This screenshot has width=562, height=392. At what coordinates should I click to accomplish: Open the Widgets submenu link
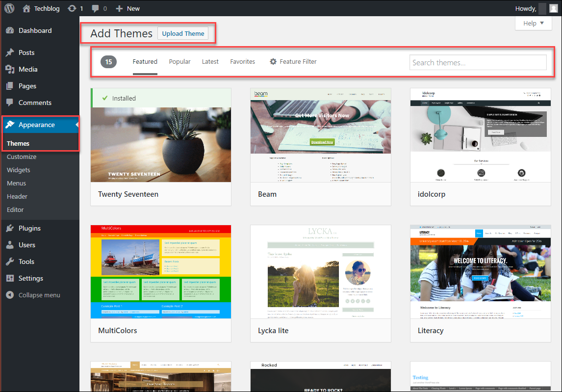pos(18,170)
